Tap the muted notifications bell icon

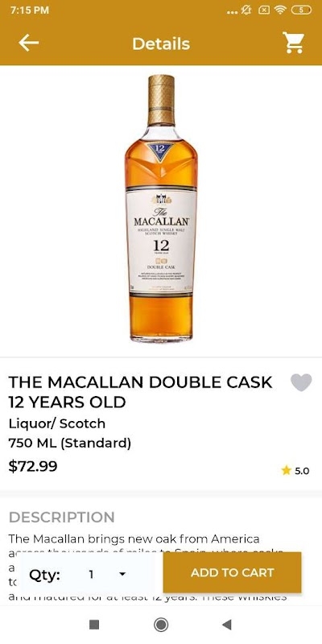pyautogui.click(x=246, y=10)
